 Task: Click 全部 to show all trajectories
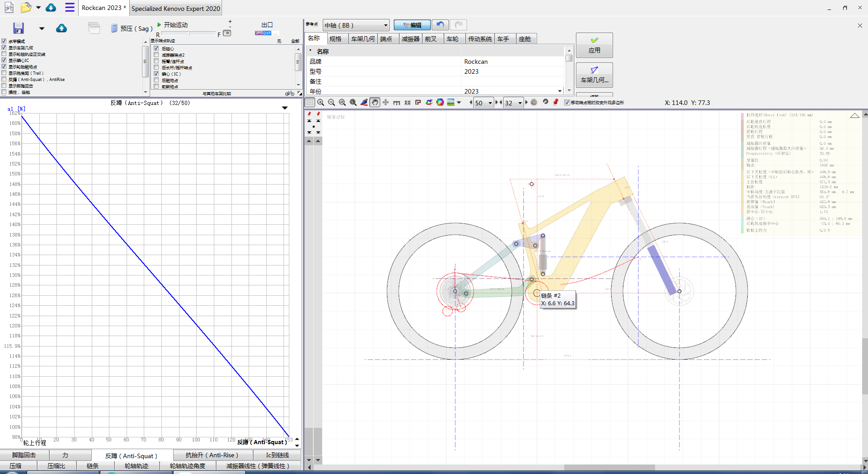295,41
